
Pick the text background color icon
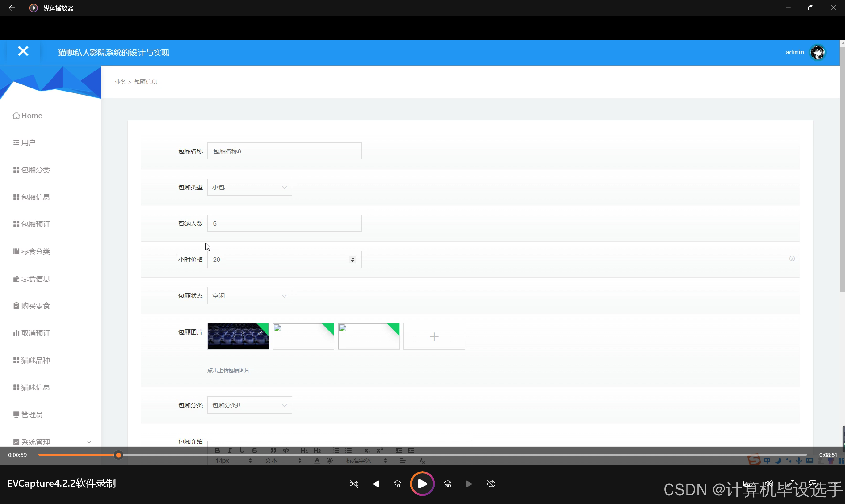click(330, 461)
